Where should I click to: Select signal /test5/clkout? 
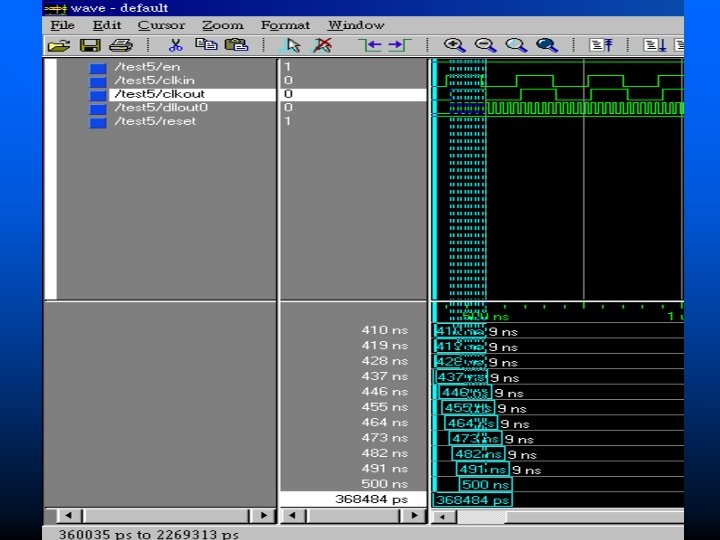(x=159, y=94)
